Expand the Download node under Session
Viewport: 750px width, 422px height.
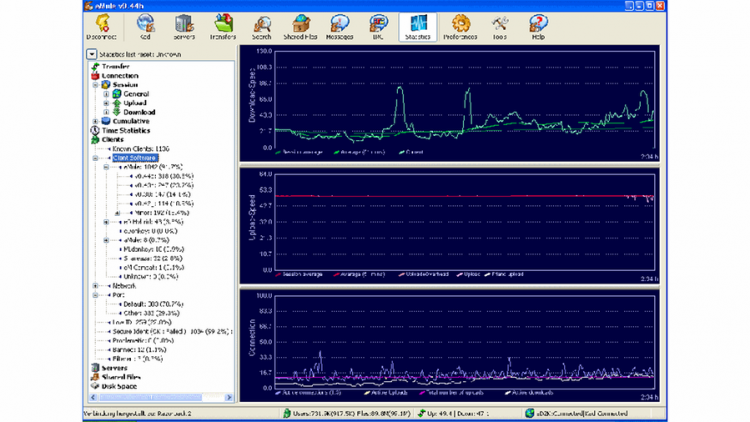pos(106,112)
